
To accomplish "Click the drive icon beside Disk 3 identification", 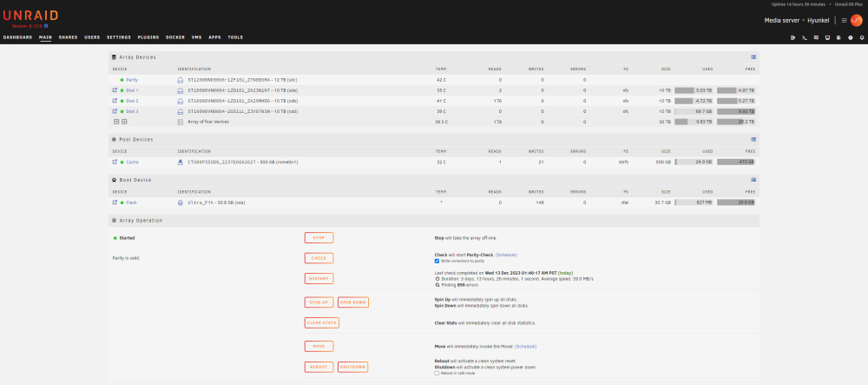I will coord(181,112).
